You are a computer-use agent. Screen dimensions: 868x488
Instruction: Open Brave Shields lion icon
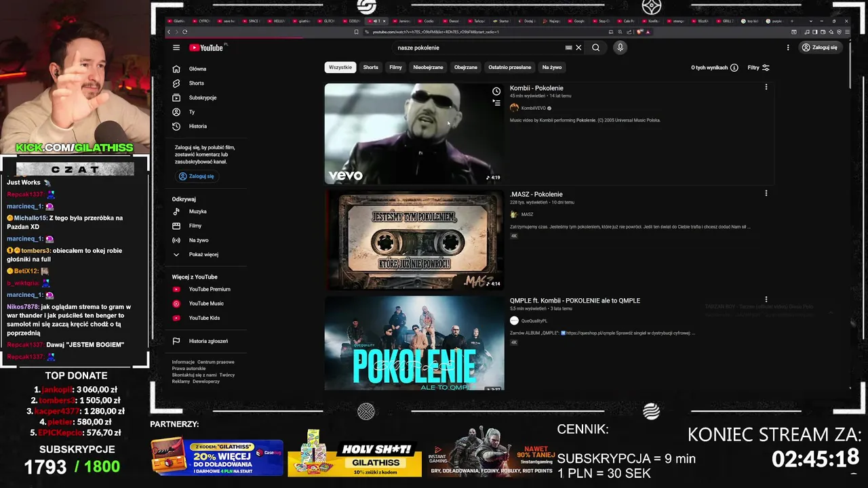640,32
